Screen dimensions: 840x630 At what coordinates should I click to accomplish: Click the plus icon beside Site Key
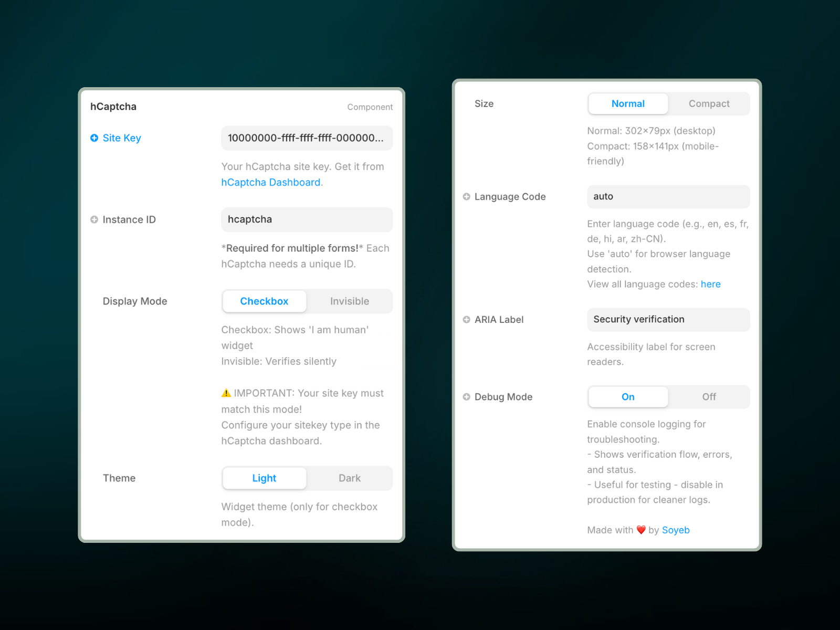pos(94,138)
